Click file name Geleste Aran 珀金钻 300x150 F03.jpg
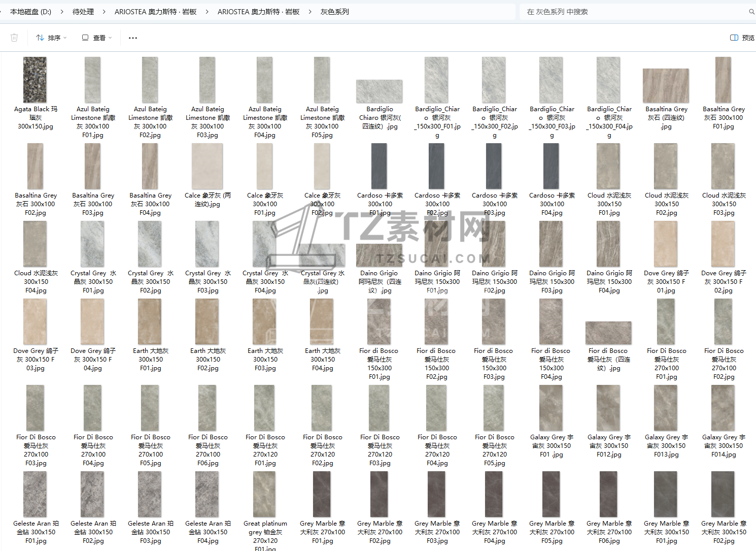This screenshot has width=756, height=551. pos(151,532)
